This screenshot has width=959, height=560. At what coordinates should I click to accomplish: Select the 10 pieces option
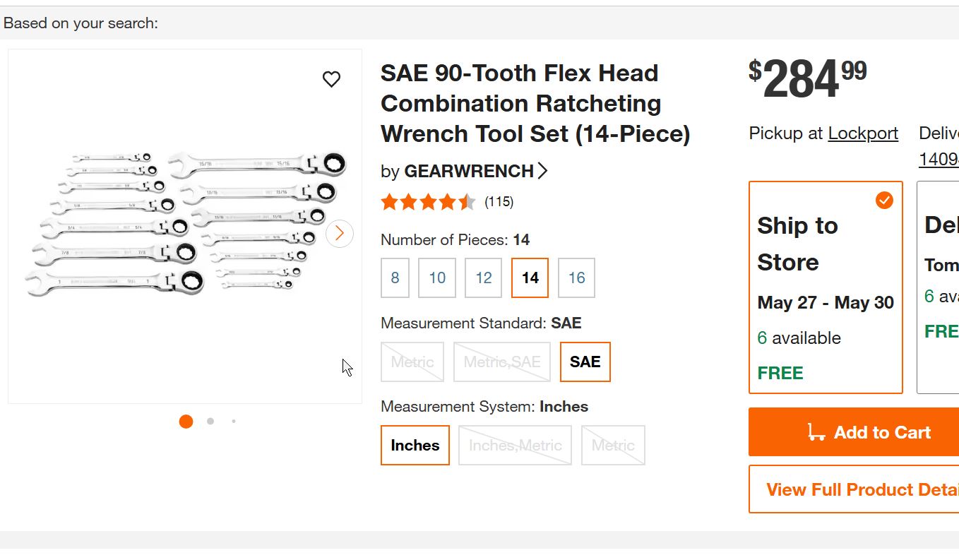pos(437,278)
